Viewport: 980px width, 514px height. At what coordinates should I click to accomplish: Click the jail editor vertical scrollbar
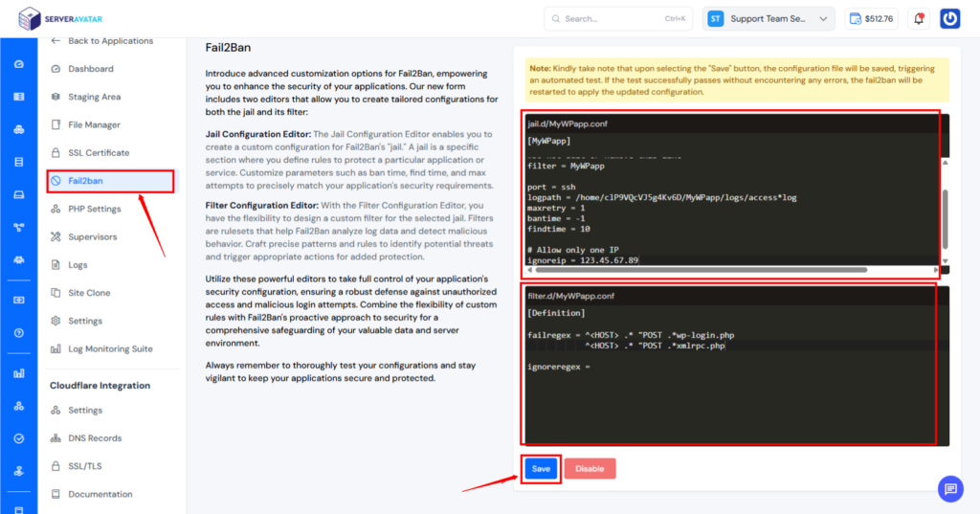pyautogui.click(x=945, y=217)
